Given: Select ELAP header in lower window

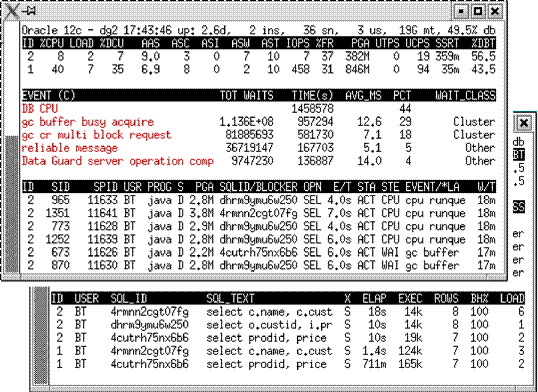Looking at the screenshot, I should pos(375,299).
